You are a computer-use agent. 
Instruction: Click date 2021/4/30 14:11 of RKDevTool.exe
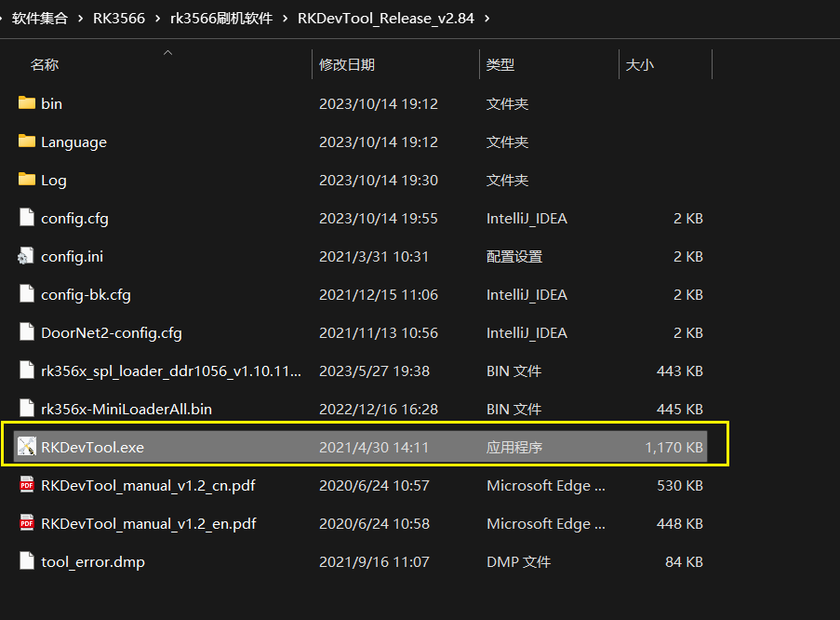tap(374, 447)
